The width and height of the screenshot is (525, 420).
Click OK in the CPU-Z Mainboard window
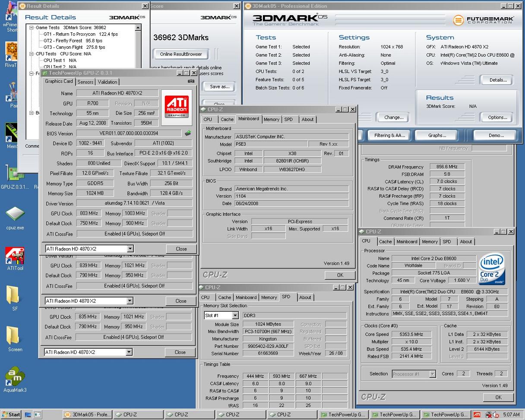340,275
